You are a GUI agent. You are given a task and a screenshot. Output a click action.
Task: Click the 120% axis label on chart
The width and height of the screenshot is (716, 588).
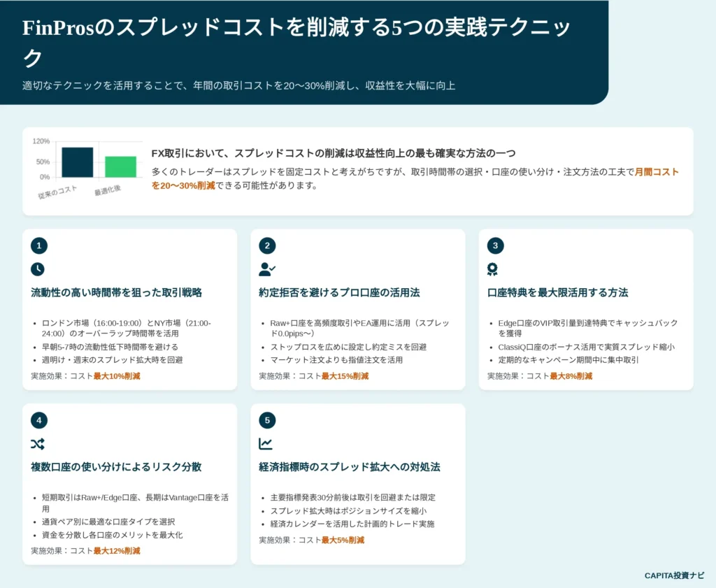(x=41, y=141)
